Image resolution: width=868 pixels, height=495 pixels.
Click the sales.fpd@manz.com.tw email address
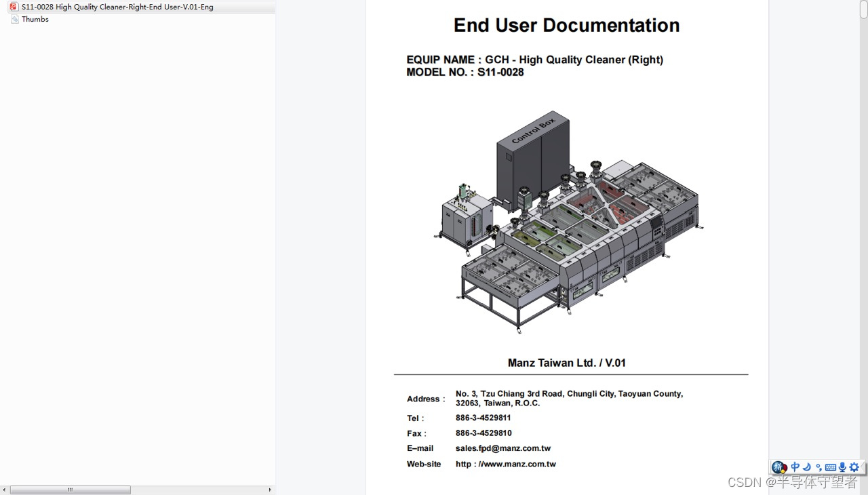coord(502,448)
